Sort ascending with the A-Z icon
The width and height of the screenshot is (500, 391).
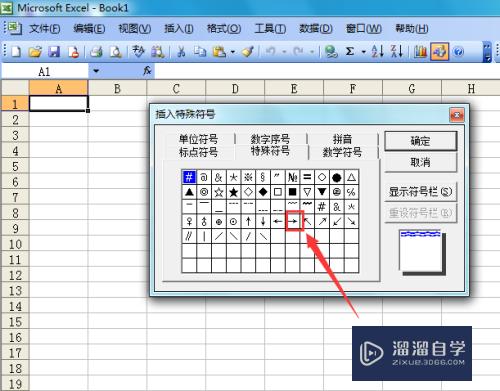coord(377,52)
